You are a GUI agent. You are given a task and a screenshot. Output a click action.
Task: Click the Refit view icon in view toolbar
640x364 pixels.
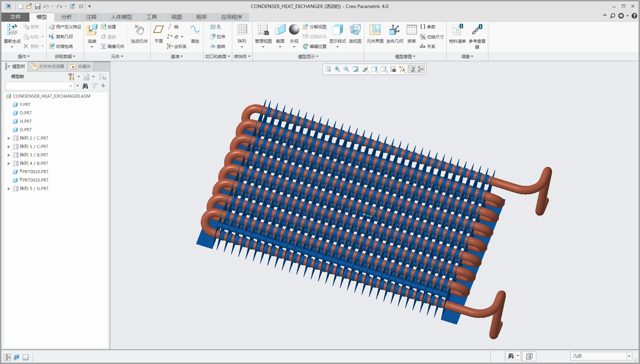pyautogui.click(x=328, y=69)
